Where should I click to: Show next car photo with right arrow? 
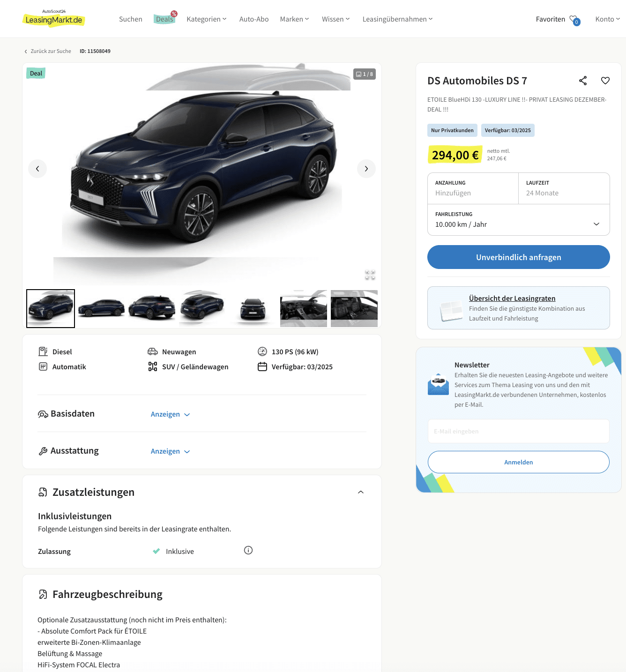(x=366, y=169)
